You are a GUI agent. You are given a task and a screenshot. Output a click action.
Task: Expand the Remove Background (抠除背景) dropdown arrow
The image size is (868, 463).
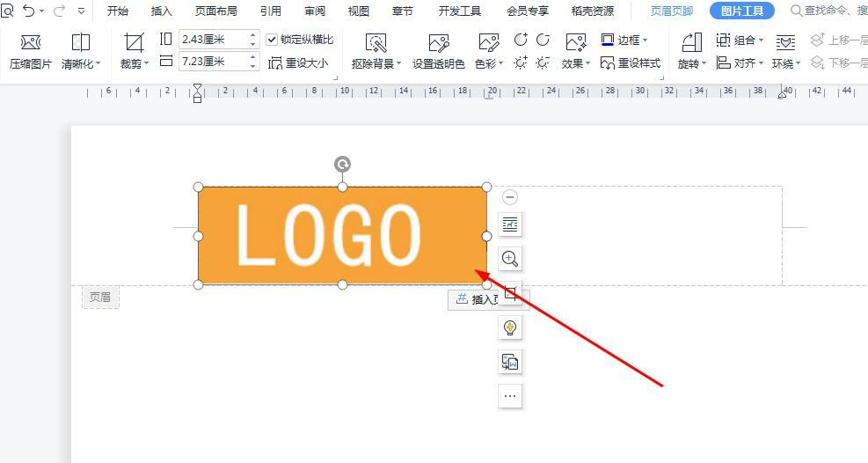coord(398,63)
